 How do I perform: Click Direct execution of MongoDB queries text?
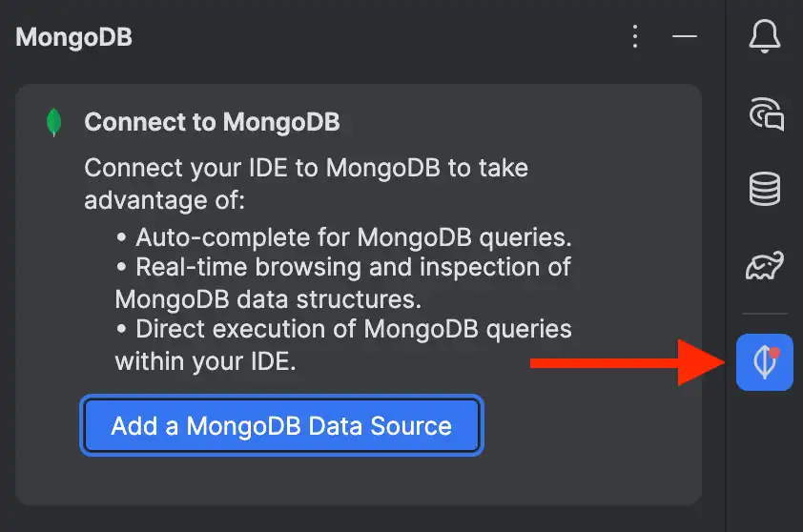pos(343,330)
